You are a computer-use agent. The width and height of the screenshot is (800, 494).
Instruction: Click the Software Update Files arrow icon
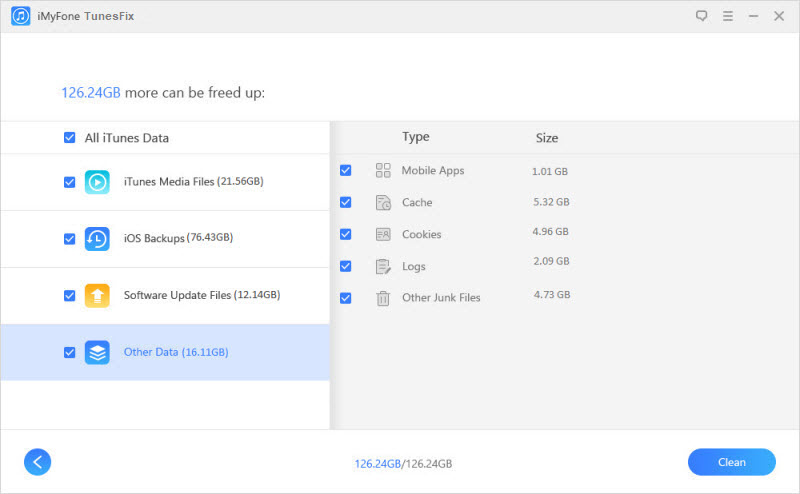pos(97,295)
